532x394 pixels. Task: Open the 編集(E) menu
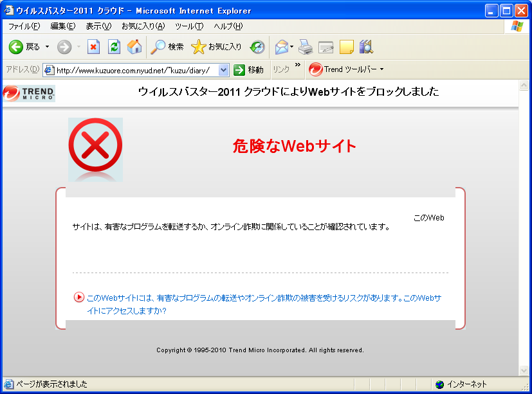click(63, 26)
